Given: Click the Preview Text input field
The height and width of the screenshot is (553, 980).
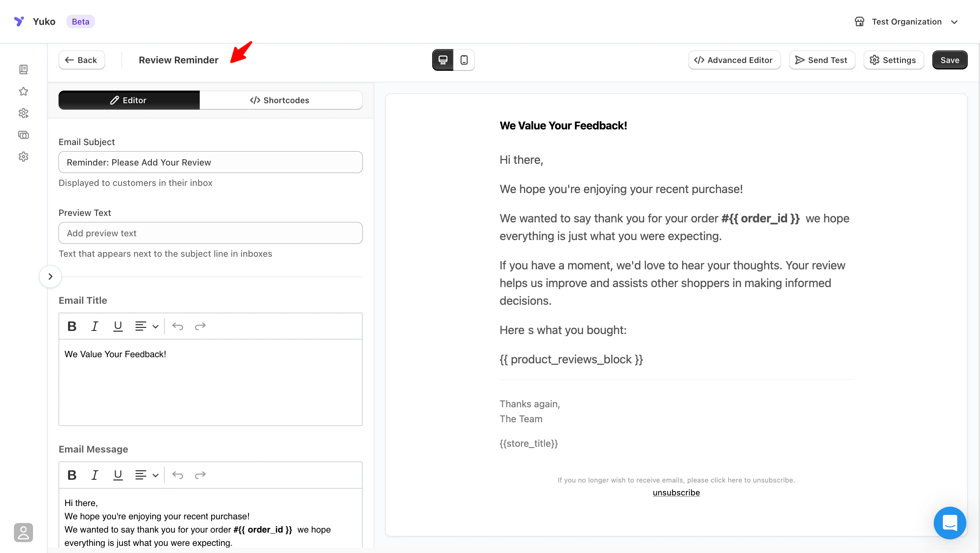Looking at the screenshot, I should click(210, 233).
